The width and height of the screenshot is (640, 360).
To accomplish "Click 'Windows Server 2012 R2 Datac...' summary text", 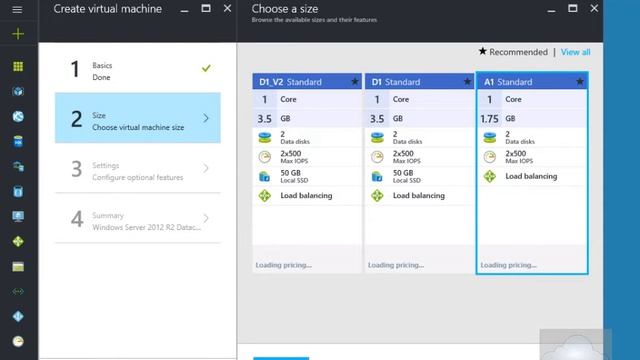I will point(147,227).
